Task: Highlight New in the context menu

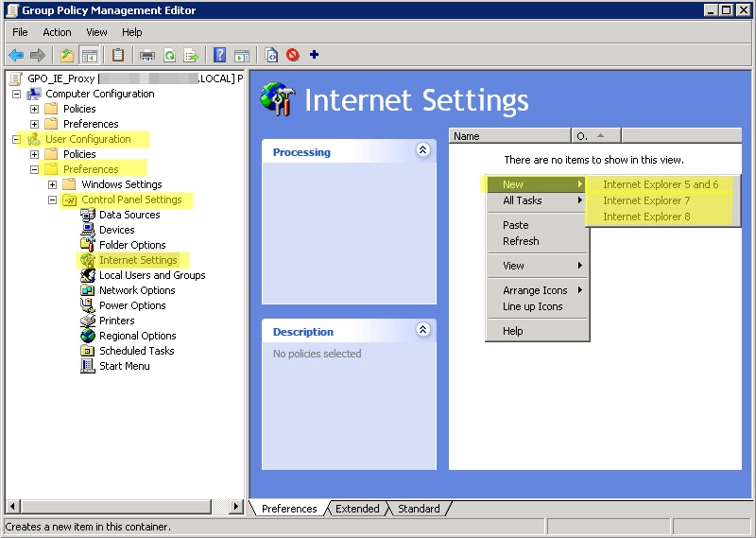Action: 537,184
